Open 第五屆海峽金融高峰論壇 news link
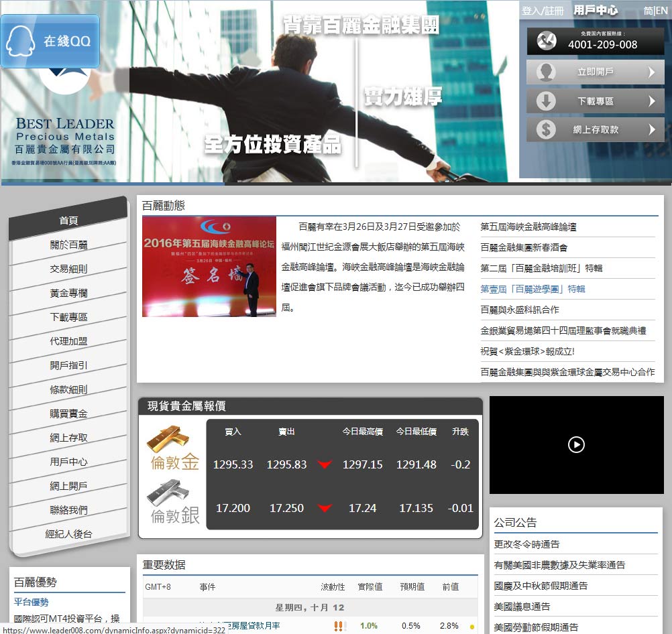 click(x=528, y=227)
